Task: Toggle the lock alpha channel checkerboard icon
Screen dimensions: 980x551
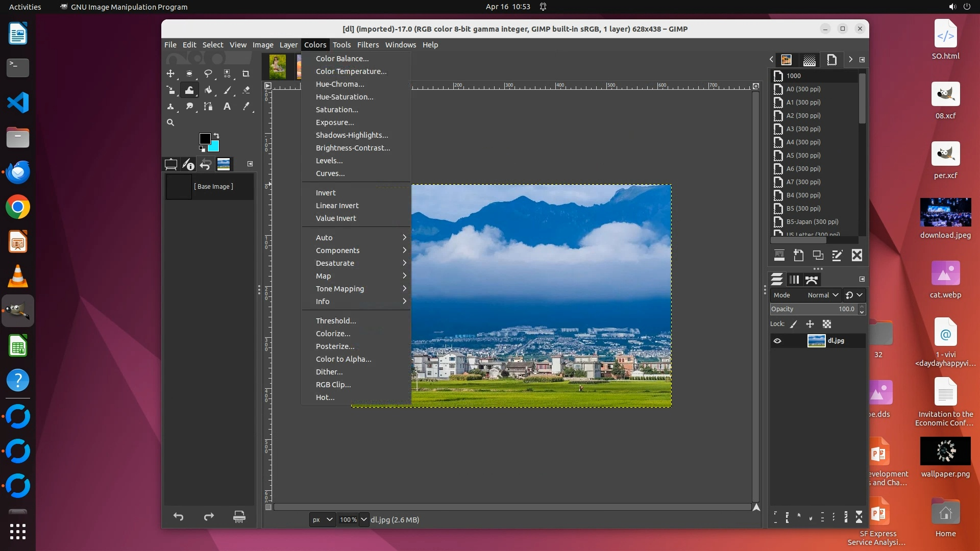Action: coord(827,324)
